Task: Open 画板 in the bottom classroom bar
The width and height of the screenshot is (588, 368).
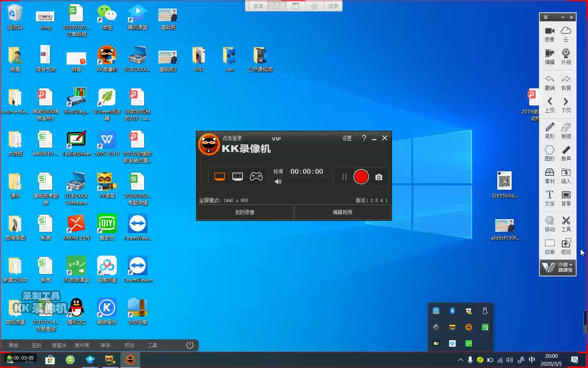Action: click(13, 345)
